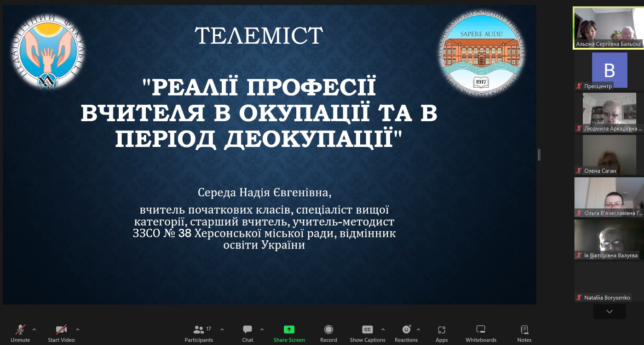Toggle Show Captions

[367, 333]
